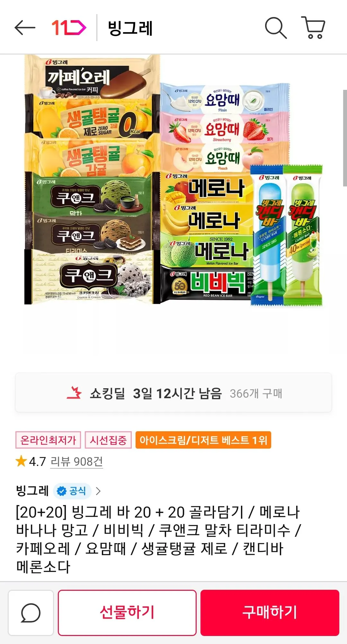Tap the yellow rating star icon
The image size is (347, 644).
click(x=21, y=461)
